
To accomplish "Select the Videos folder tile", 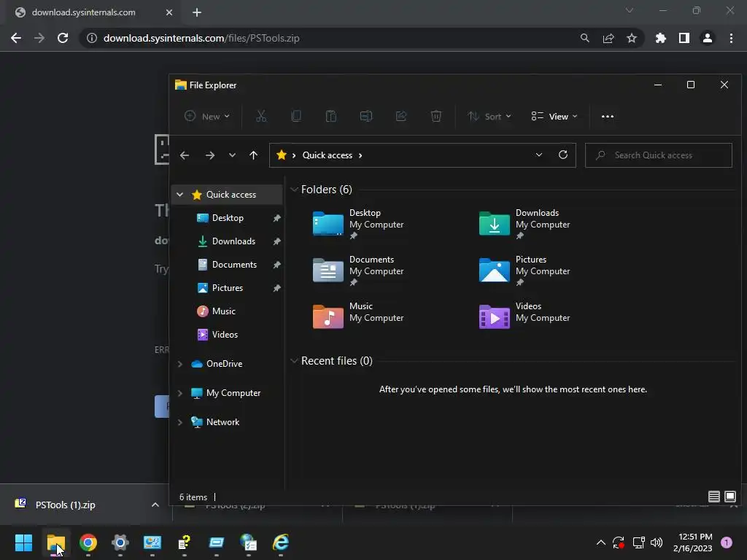I will [x=525, y=316].
